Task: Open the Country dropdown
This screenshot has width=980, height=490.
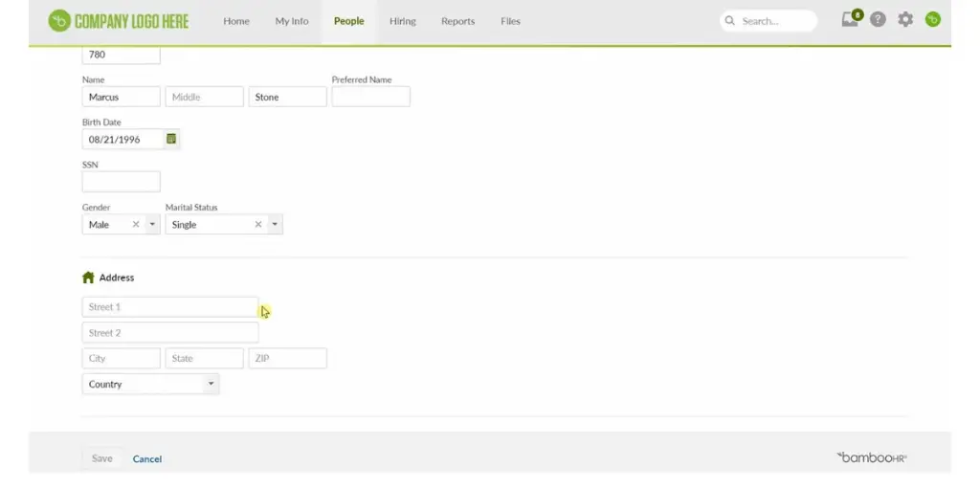Action: click(x=150, y=385)
